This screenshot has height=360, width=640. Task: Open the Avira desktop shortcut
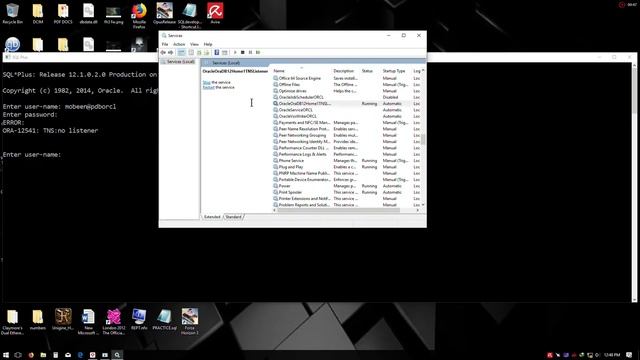[x=215, y=13]
